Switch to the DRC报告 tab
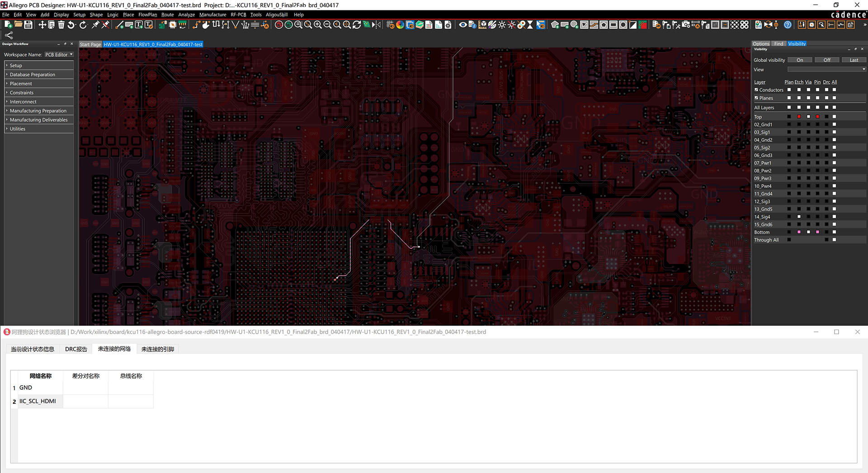 (76, 349)
